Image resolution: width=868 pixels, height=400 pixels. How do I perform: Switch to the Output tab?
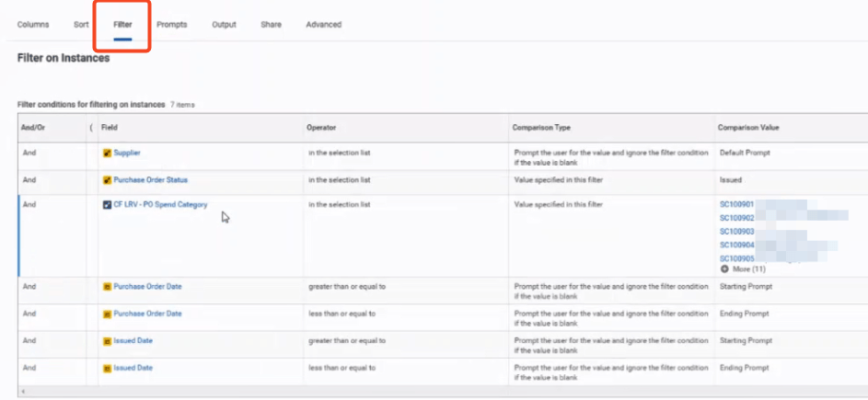[x=224, y=25]
